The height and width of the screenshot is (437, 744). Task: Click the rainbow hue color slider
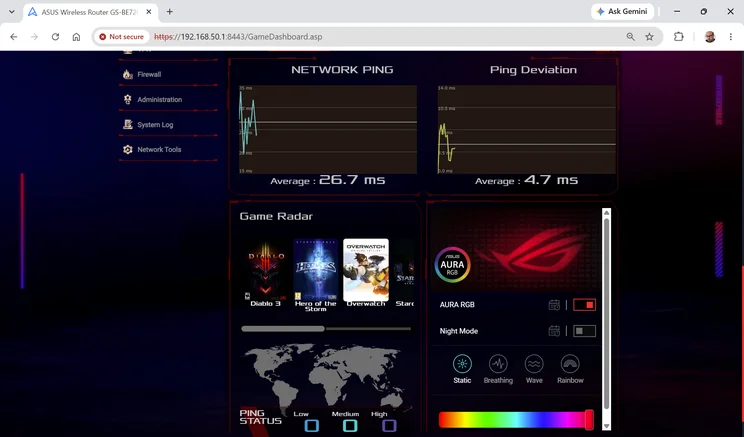click(x=516, y=420)
